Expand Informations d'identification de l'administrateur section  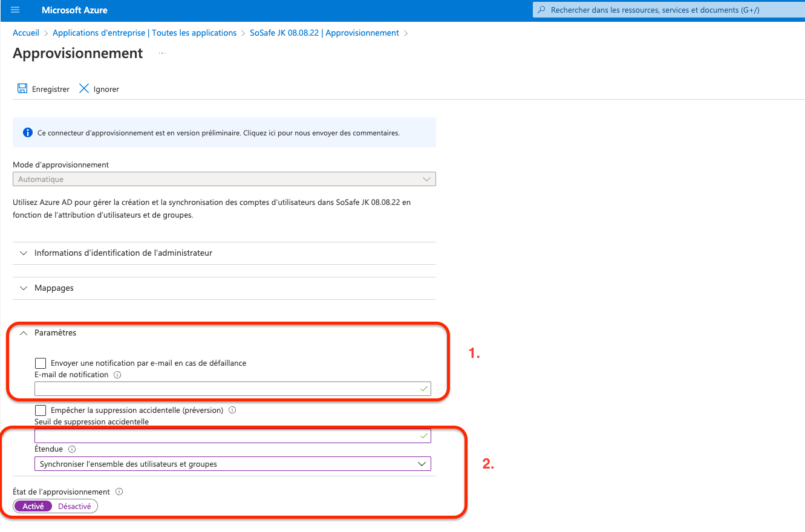click(x=123, y=253)
